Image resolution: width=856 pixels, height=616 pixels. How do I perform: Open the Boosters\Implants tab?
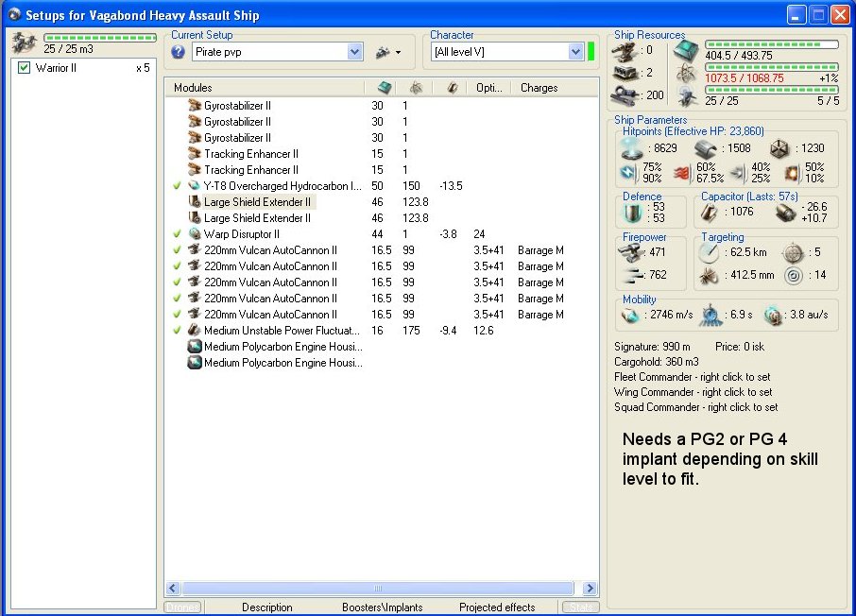tap(382, 607)
